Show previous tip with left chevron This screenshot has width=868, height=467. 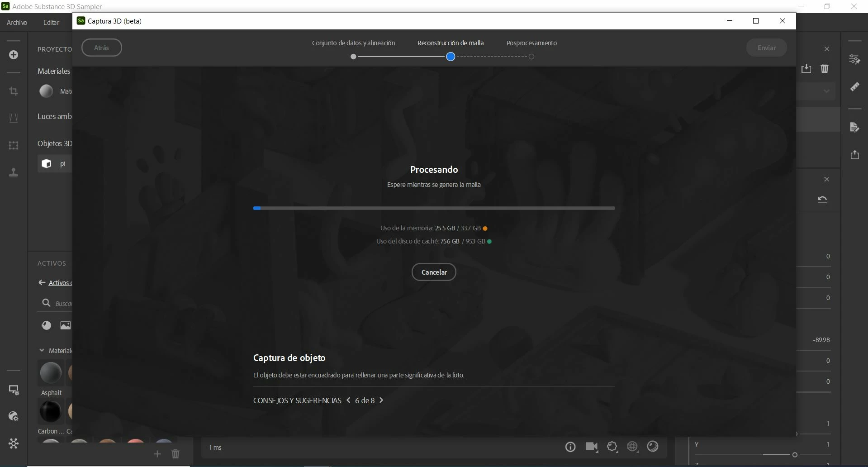click(348, 400)
